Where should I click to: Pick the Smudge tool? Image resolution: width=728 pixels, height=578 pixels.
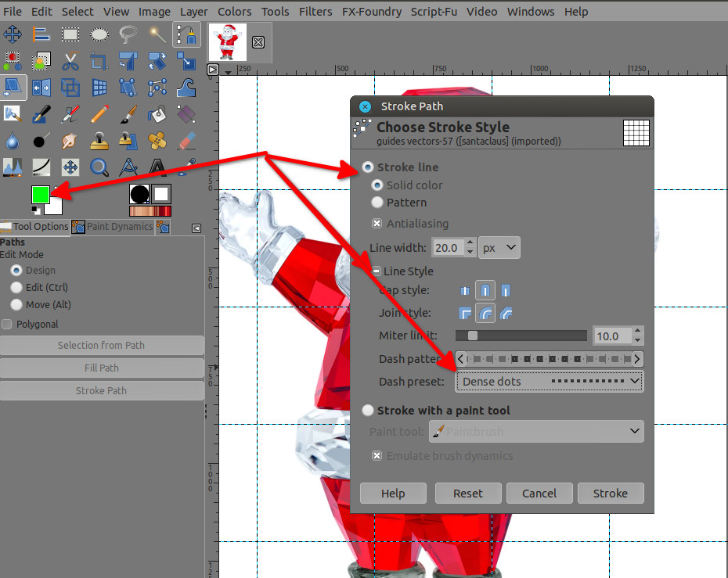70,141
